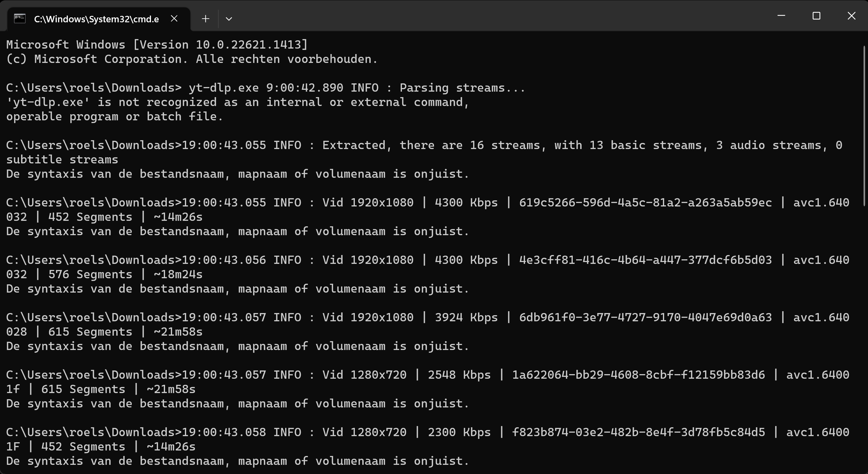This screenshot has width=868, height=474.
Task: Select the C:\Windows\System32\cmd.e tab
Action: (96, 19)
